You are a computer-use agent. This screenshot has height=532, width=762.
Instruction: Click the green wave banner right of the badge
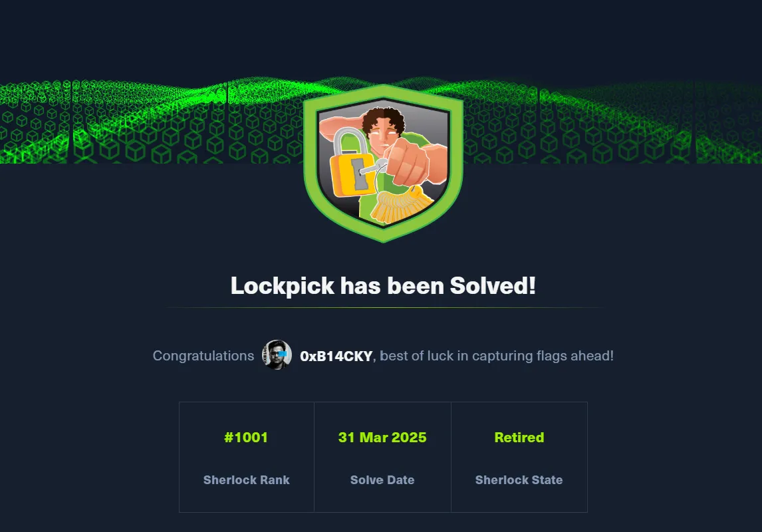point(612,122)
